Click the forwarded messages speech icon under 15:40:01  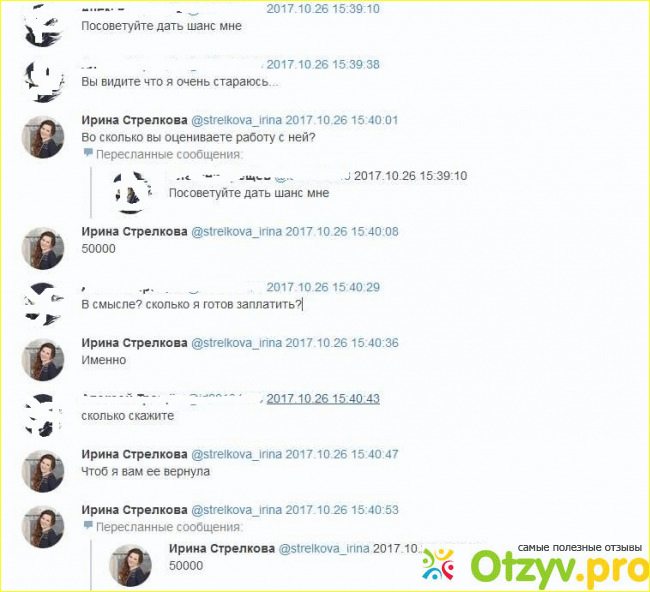coord(88,153)
